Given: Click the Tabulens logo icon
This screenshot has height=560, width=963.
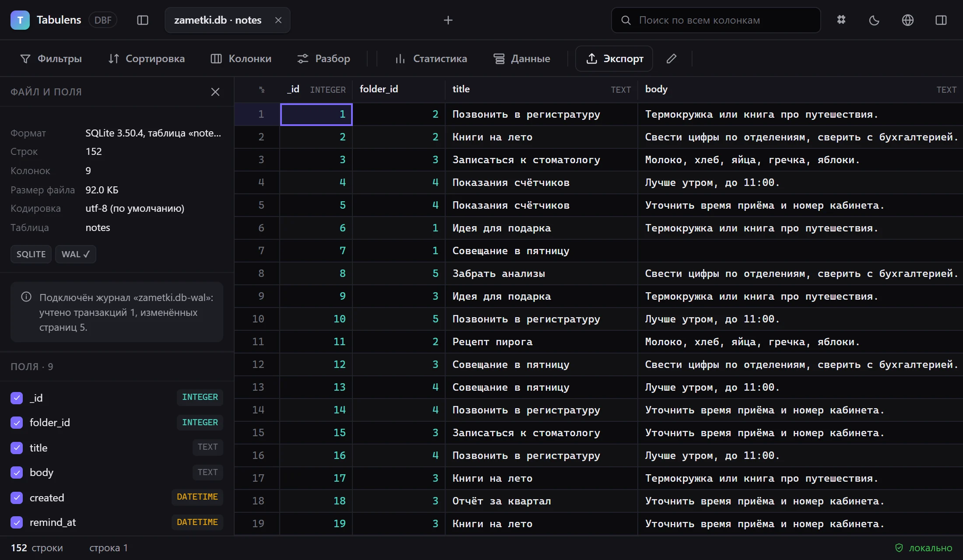Looking at the screenshot, I should 20,20.
